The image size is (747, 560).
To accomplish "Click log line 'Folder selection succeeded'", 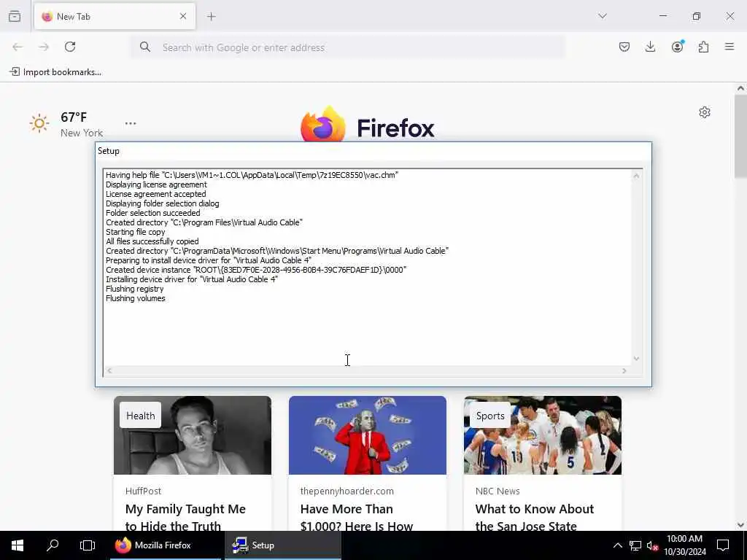I will (153, 213).
